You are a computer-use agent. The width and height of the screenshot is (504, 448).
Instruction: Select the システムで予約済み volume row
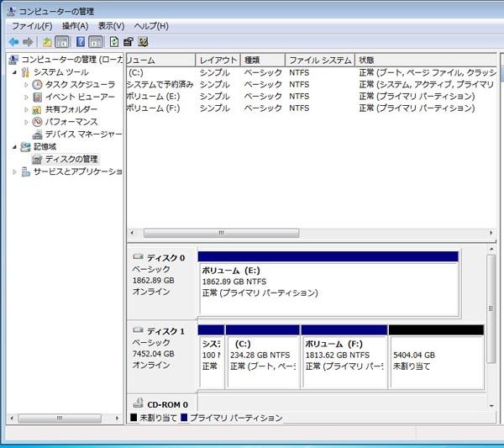(311, 85)
